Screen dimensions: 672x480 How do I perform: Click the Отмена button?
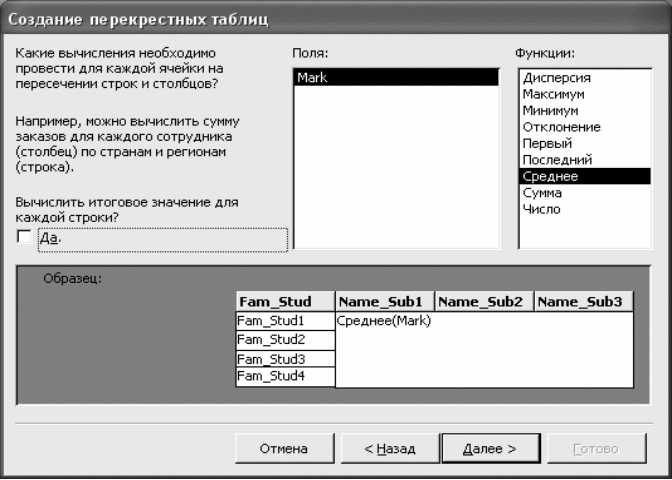tap(285, 448)
